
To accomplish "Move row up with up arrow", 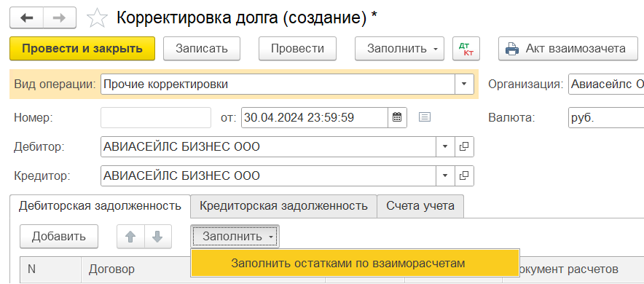I will (130, 237).
